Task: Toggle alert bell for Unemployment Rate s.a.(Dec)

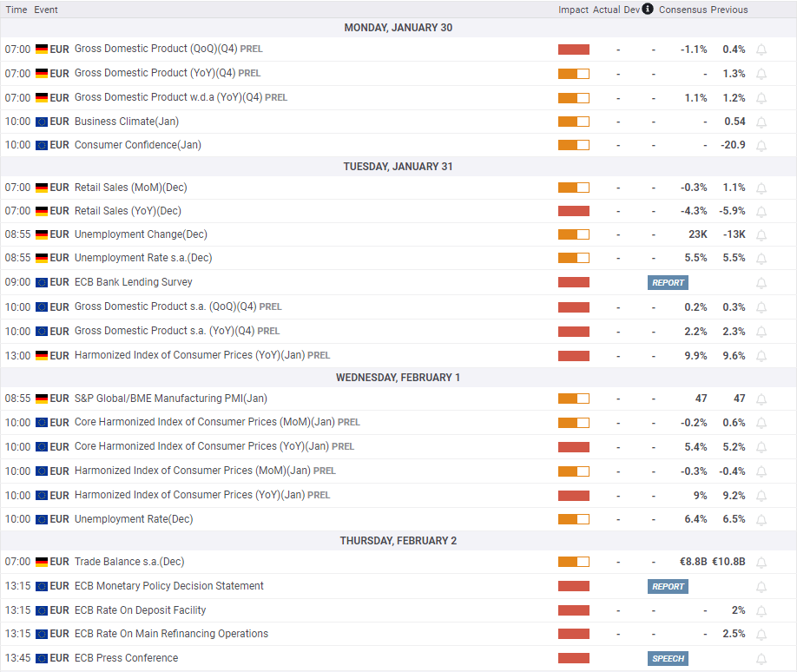Action: click(x=761, y=259)
